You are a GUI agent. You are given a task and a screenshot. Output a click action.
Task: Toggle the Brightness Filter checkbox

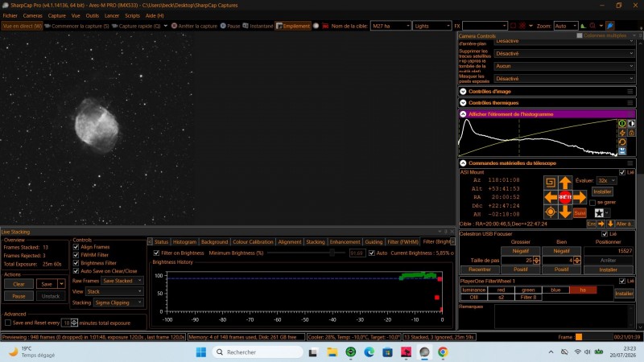tap(76, 263)
